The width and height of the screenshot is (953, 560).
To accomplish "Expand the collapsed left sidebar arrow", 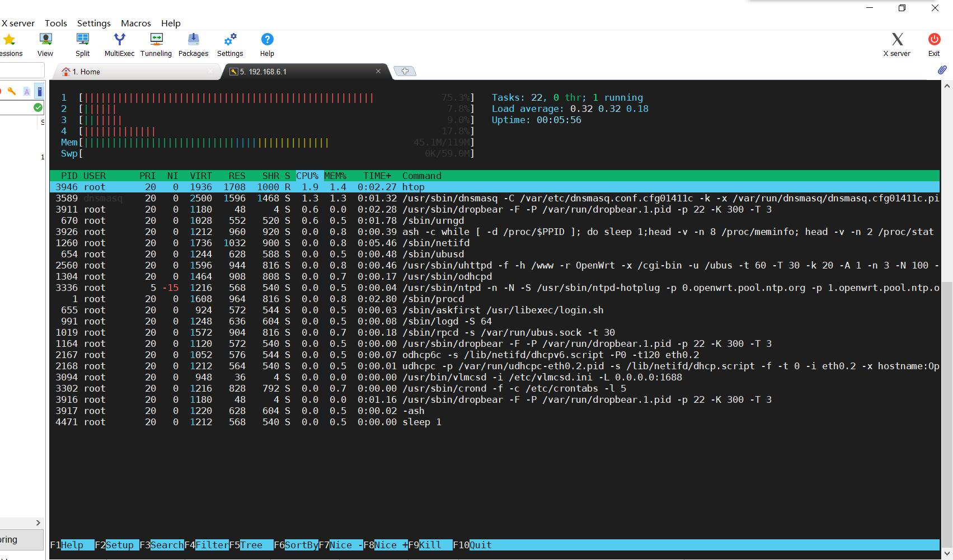I will (x=38, y=523).
